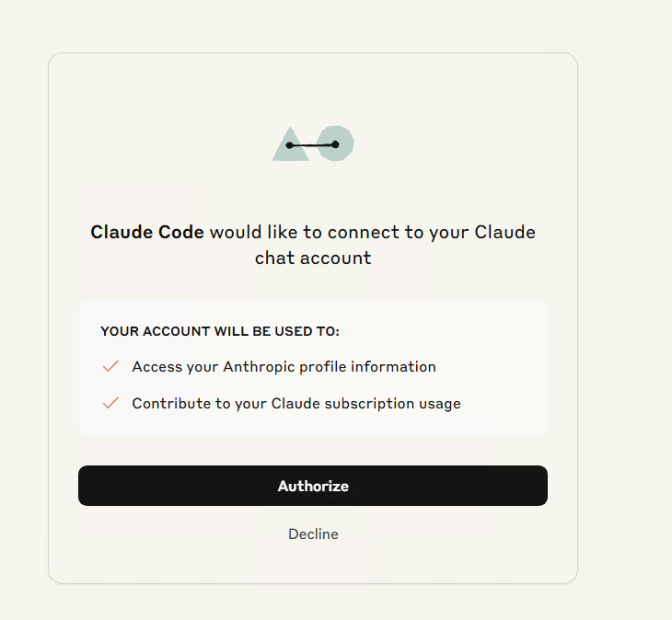Click the checkmark beside Claude subscription usage
672x620 pixels.
click(x=110, y=403)
